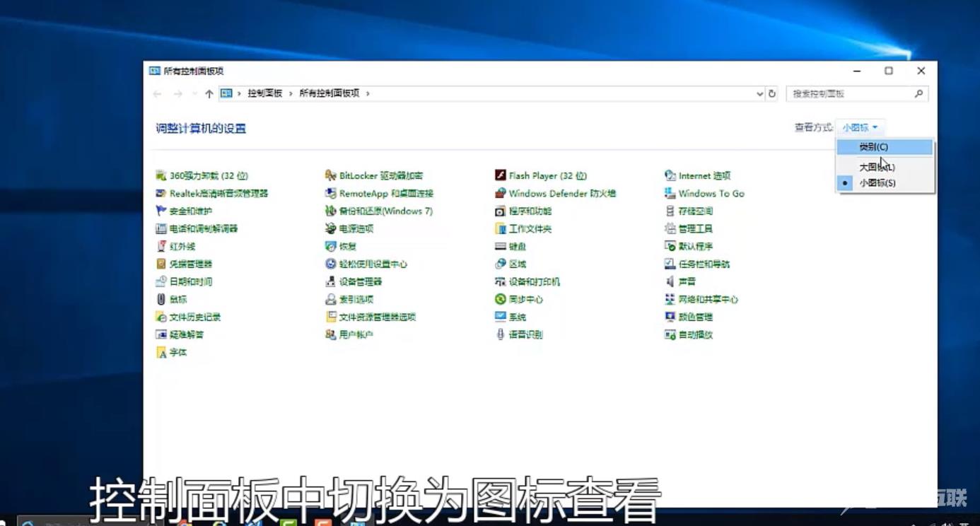Expand the chevron after 控制面板 breadcrumb
The width and height of the screenshot is (980, 526).
291,93
